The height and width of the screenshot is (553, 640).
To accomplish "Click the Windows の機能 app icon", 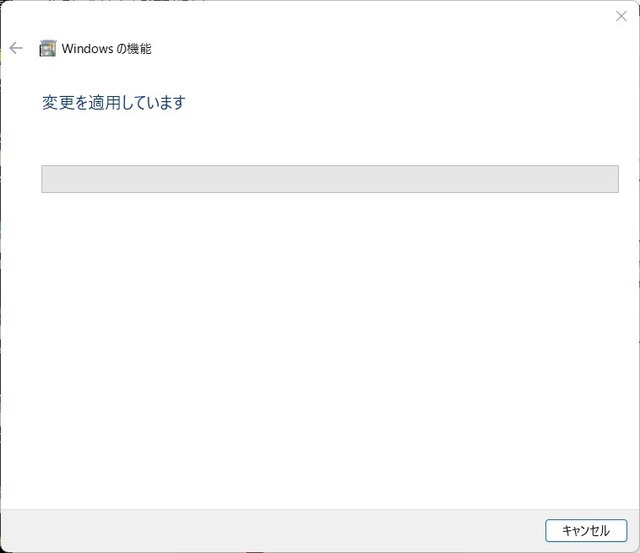I will 47,49.
